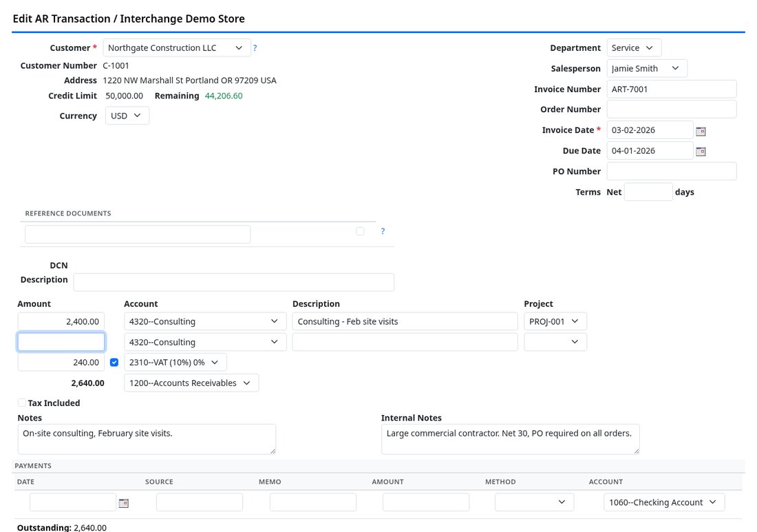757x532 pixels.
Task: Click the Reference Documents help question mark
Action: [383, 231]
